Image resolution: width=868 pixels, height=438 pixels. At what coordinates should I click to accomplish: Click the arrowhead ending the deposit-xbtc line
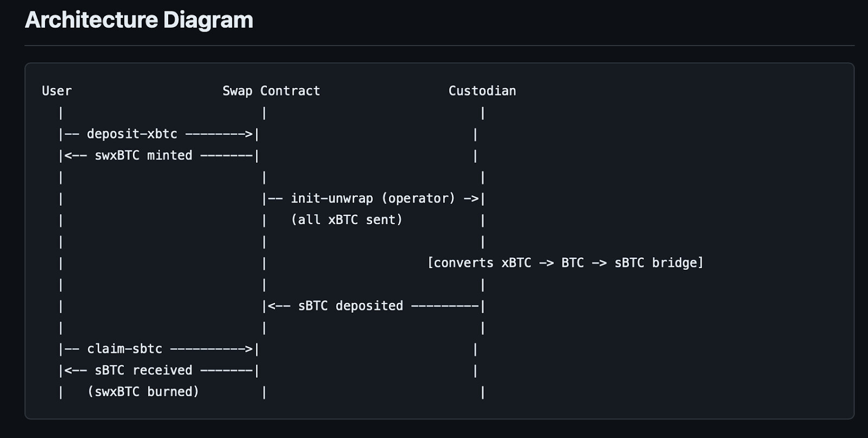[x=248, y=134]
